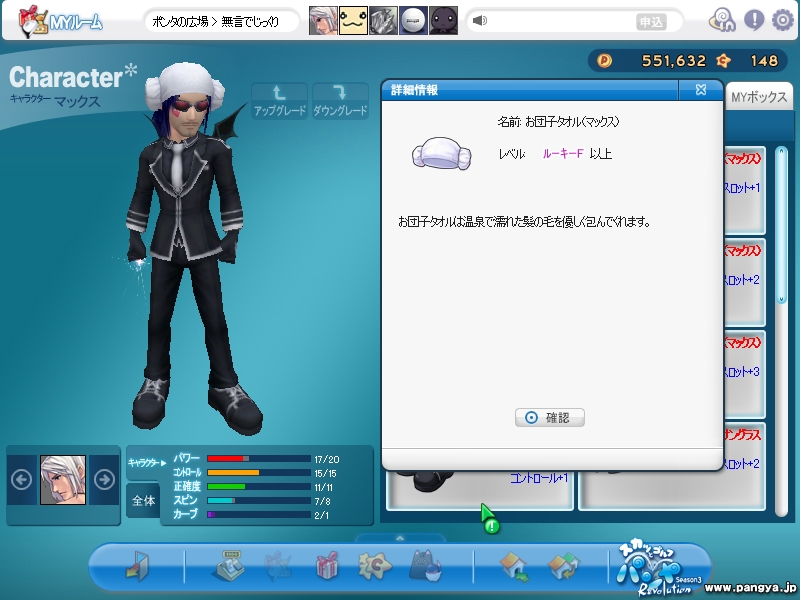Viewport: 800px width, 600px height.
Task: Open the gift box present icon
Action: pyautogui.click(x=328, y=565)
